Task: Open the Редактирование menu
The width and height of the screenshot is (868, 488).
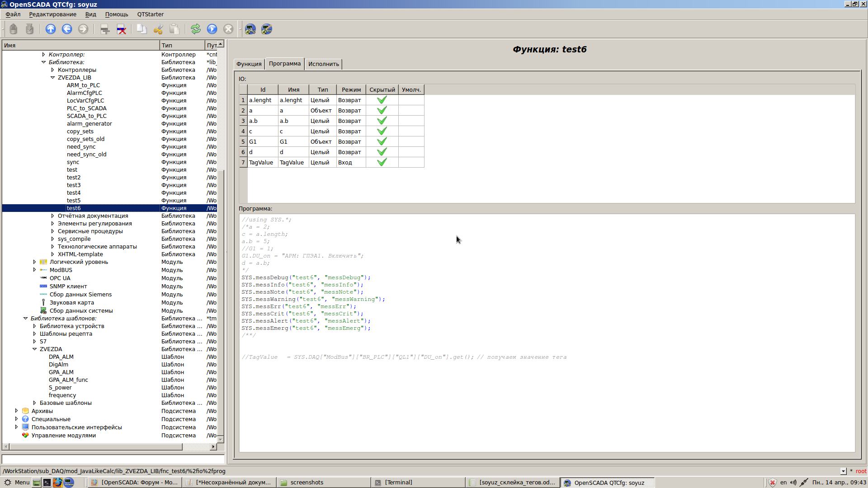Action: click(52, 14)
